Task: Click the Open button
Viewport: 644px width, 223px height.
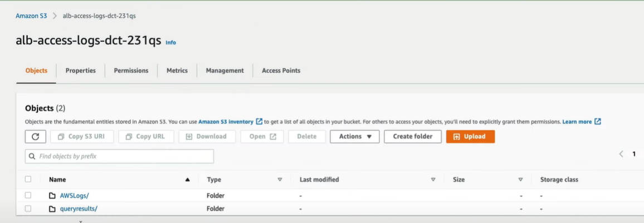Action: [262, 136]
